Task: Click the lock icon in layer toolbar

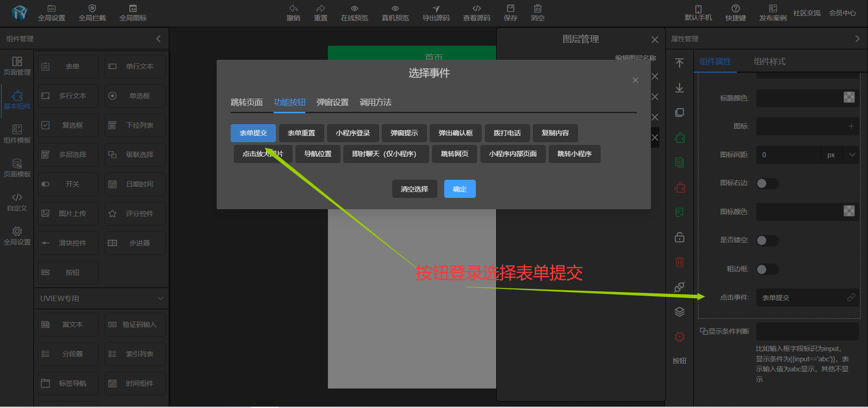Action: (x=679, y=237)
